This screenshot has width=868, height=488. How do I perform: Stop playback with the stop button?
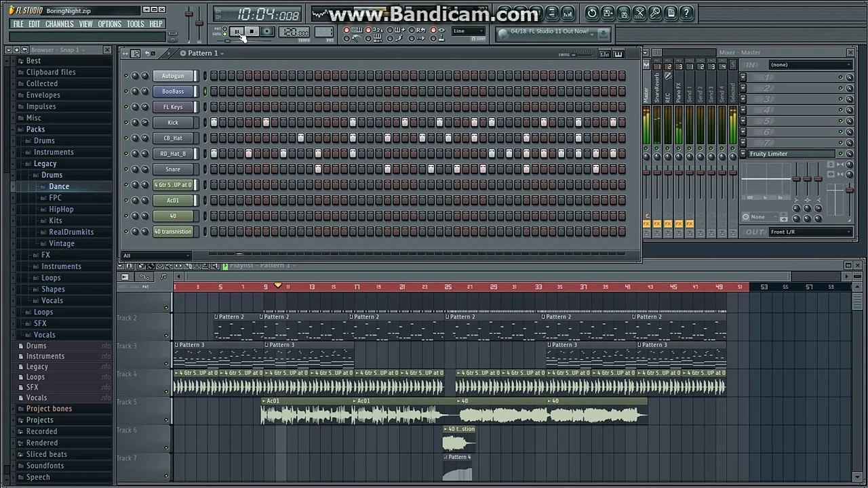tap(252, 30)
